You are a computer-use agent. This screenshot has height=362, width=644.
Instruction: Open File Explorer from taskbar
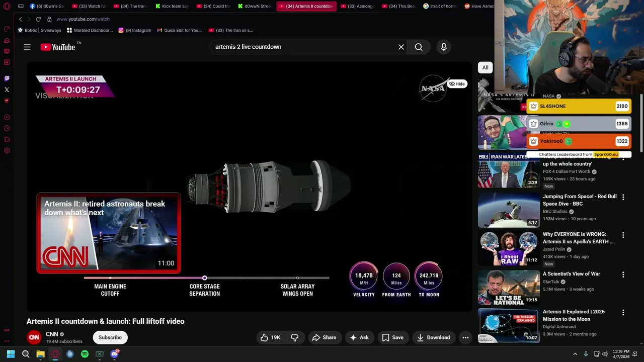click(40, 354)
